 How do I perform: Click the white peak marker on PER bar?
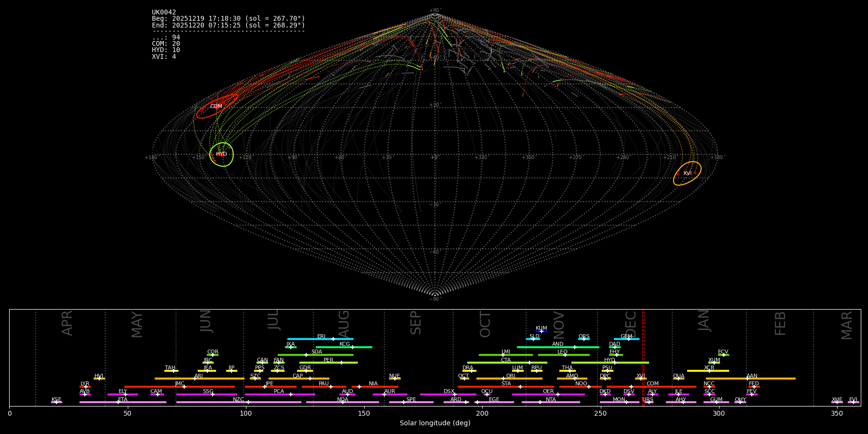pos(341,363)
